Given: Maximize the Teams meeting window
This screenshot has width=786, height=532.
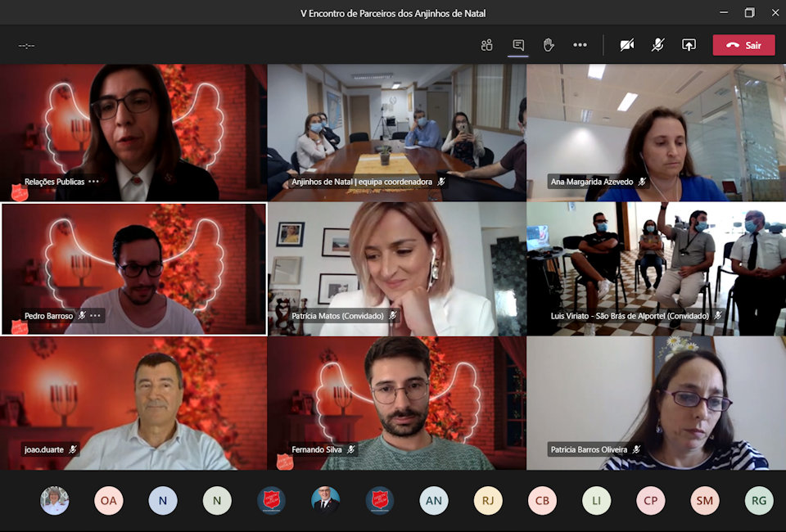Looking at the screenshot, I should (x=749, y=12).
